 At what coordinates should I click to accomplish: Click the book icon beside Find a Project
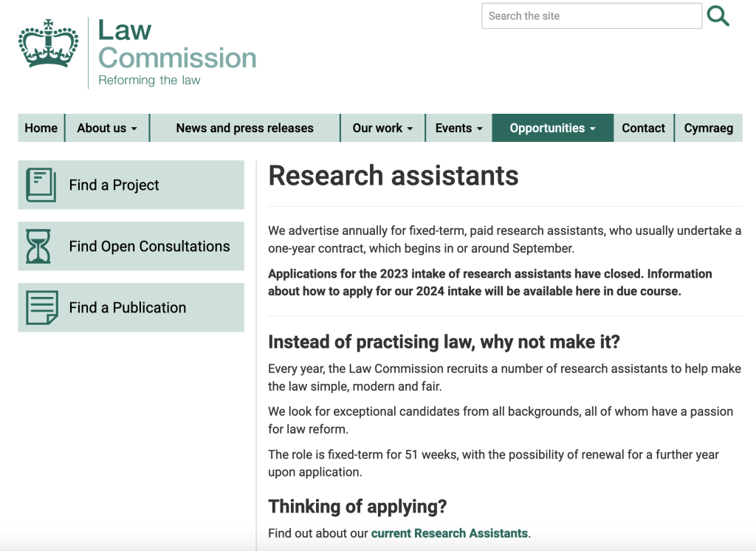coord(41,185)
